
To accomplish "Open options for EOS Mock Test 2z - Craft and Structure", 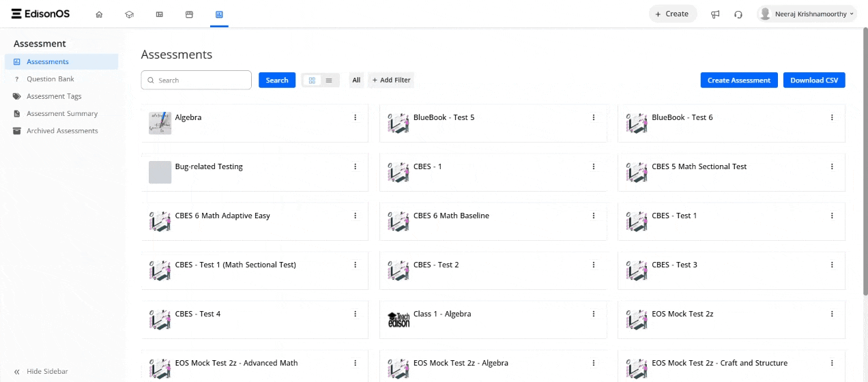I will point(832,363).
